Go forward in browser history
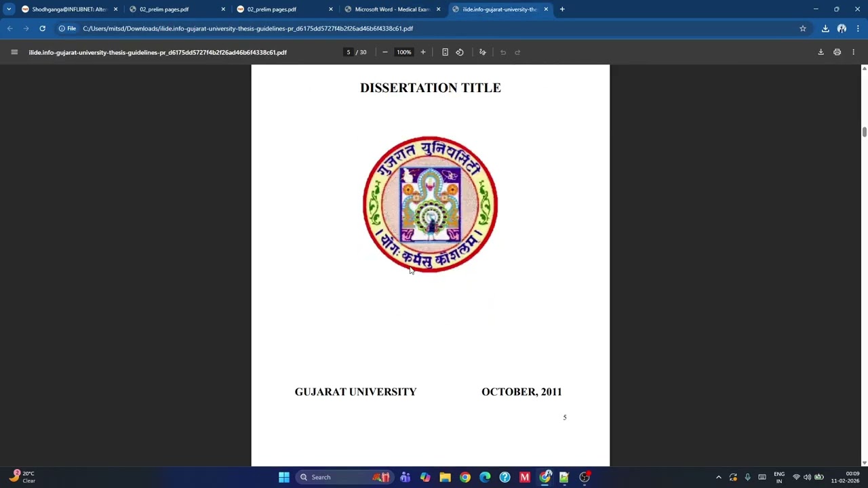The height and width of the screenshot is (488, 868). pos(26,28)
